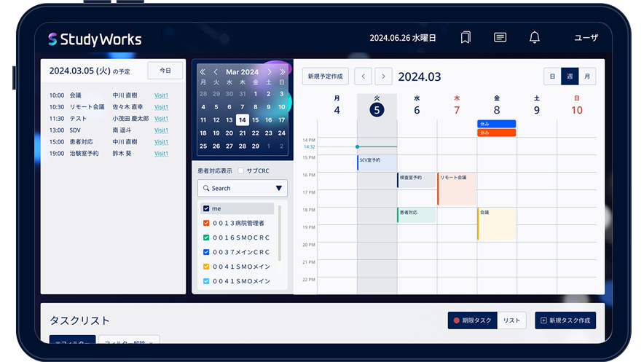Open the SCV室予約 event on Tuesday

(377, 162)
